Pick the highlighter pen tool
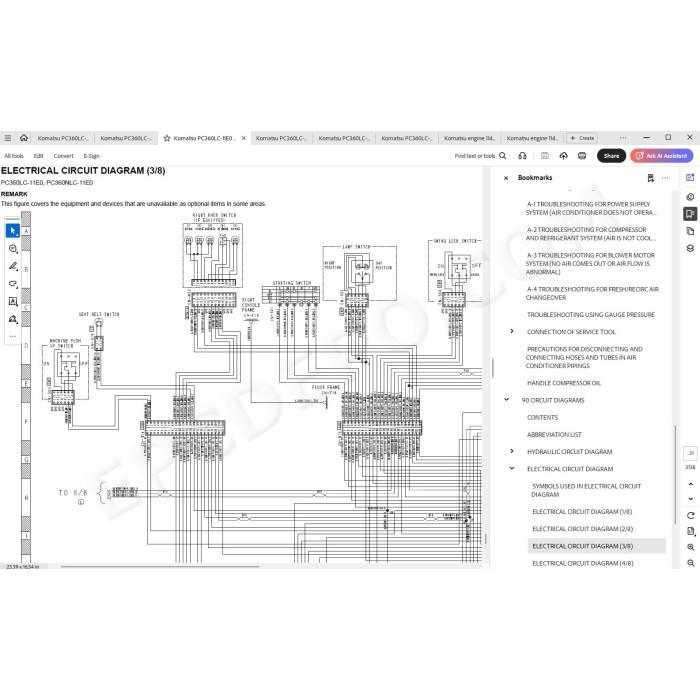Viewport: 700px width, 700px height. point(13,266)
